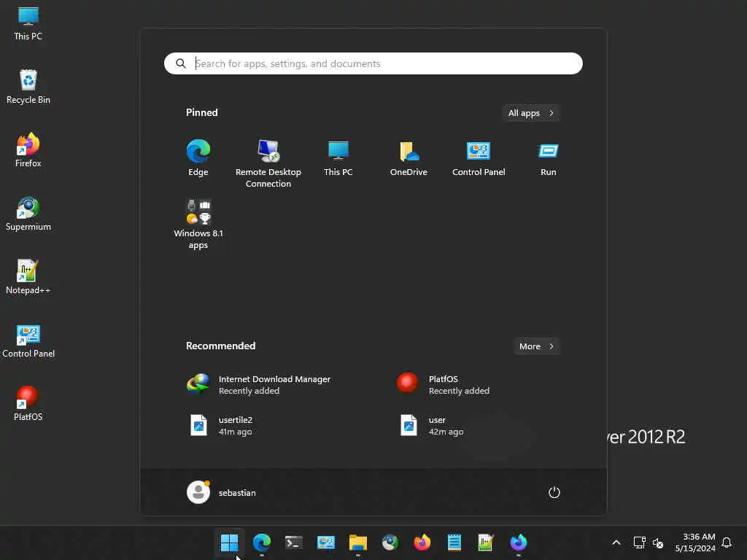Show hidden system tray icons
The height and width of the screenshot is (560, 747).
pos(616,542)
